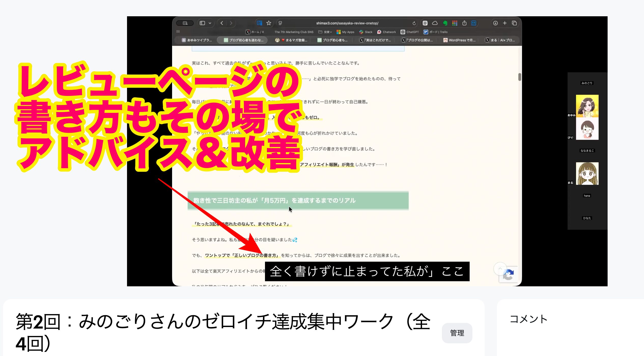The height and width of the screenshot is (356, 644).
Task: Click the page's vertical scrollbar thumb
Action: (x=520, y=77)
